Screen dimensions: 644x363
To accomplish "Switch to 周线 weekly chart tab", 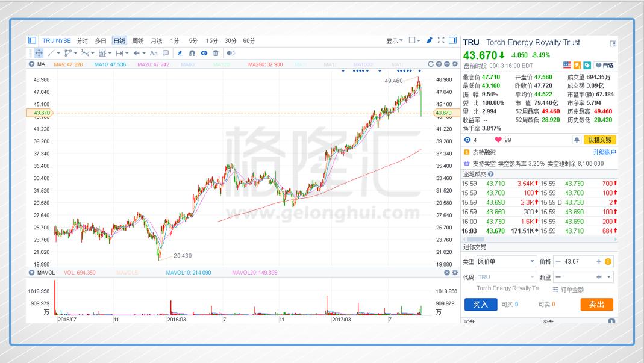I will (x=138, y=41).
